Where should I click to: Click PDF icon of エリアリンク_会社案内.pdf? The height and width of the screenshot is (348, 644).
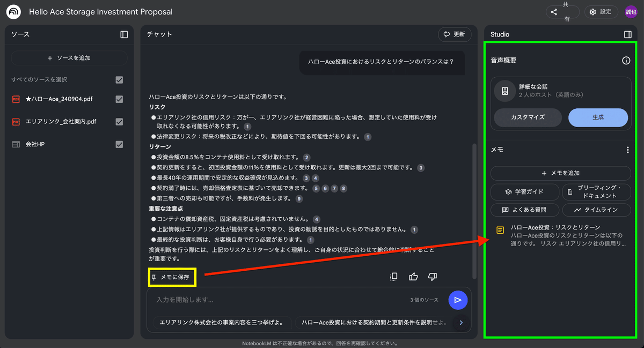pos(16,122)
